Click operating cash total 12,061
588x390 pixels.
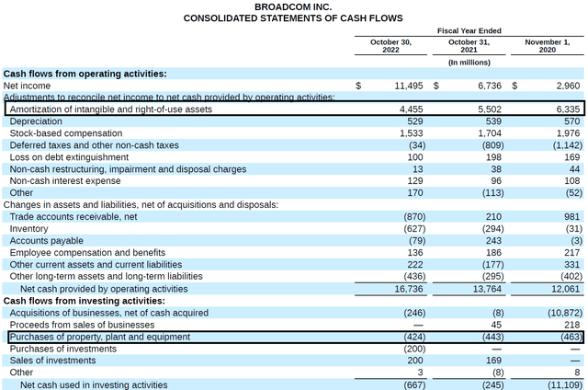point(565,289)
